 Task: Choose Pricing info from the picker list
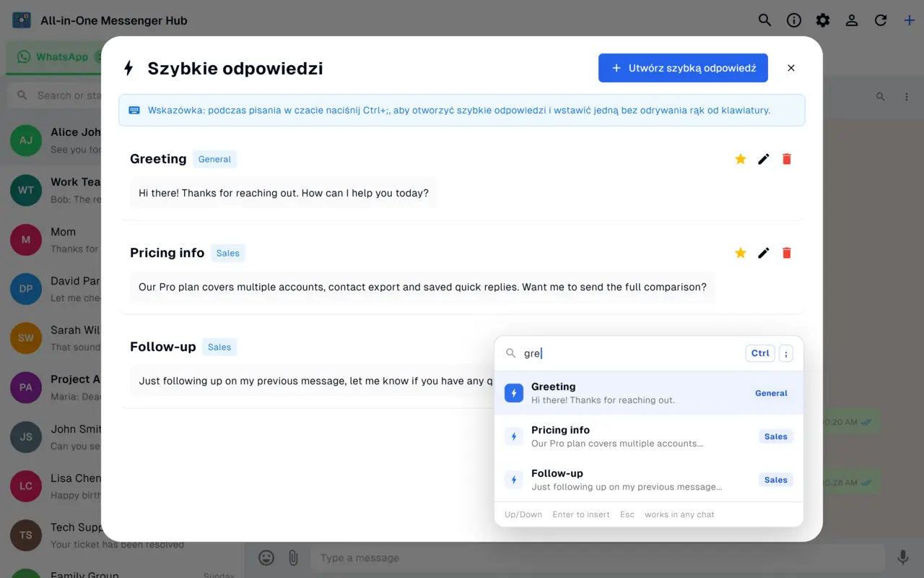tap(649, 436)
